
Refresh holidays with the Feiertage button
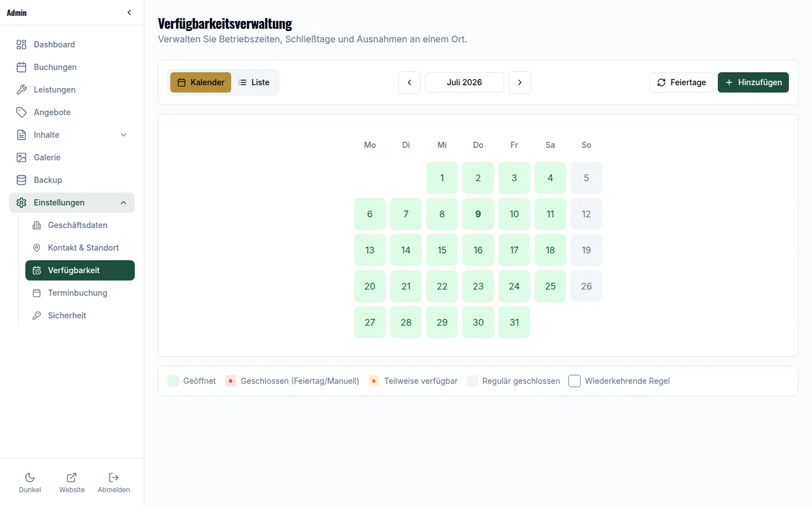(681, 82)
